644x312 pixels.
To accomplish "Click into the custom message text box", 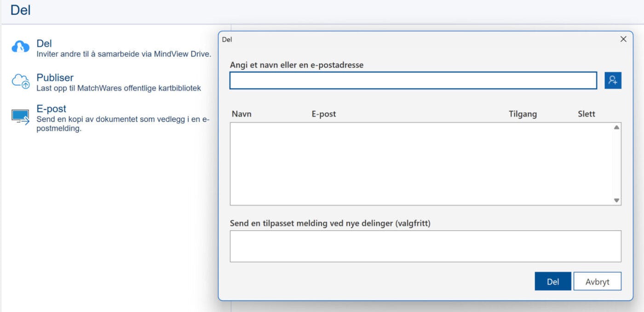I will 425,246.
